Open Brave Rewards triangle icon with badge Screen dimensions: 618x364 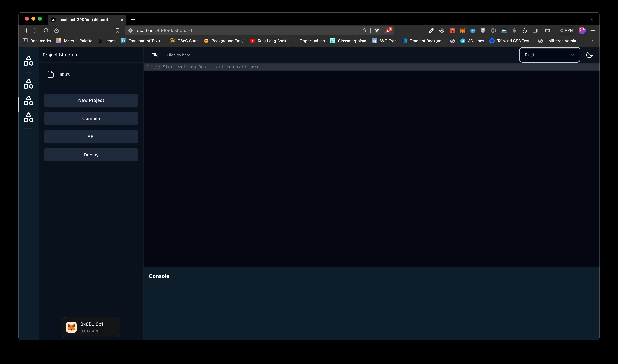pos(388,30)
